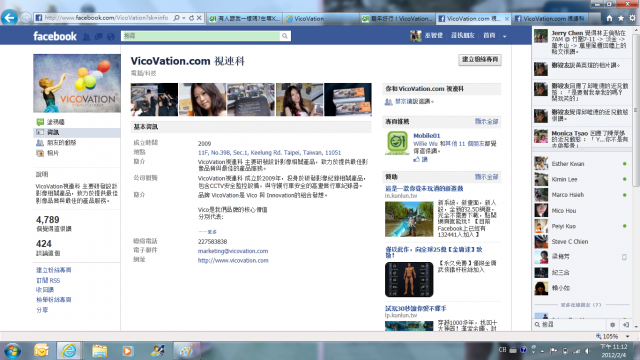Open the Paint icon in the taskbar
Image resolution: width=640 pixels, height=360 pixels.
pos(186,351)
